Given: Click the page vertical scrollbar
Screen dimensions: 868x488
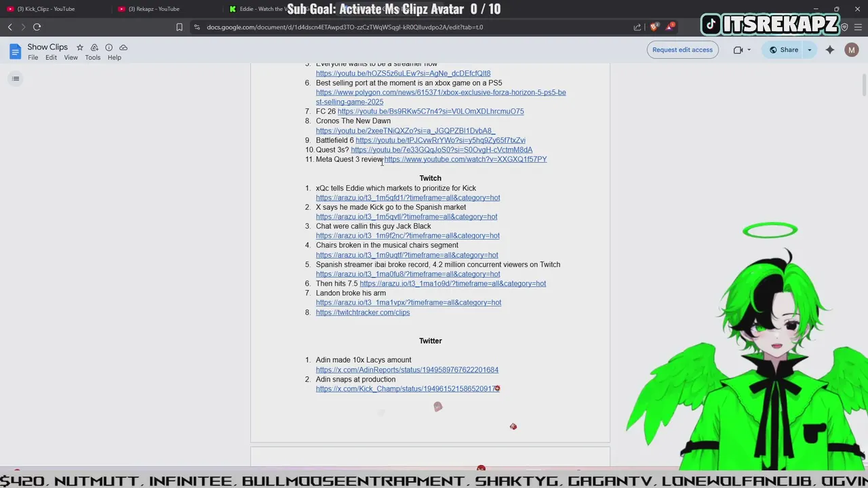Looking at the screenshot, I should click(x=864, y=85).
